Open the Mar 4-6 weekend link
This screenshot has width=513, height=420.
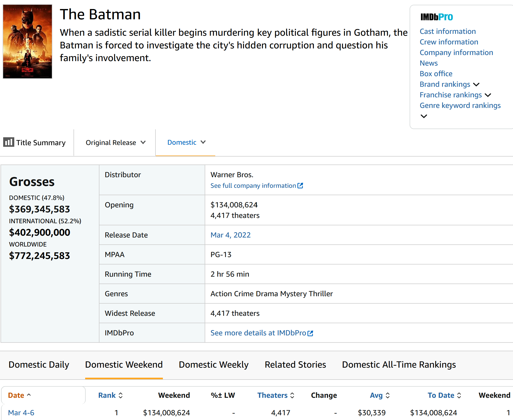pos(21,413)
